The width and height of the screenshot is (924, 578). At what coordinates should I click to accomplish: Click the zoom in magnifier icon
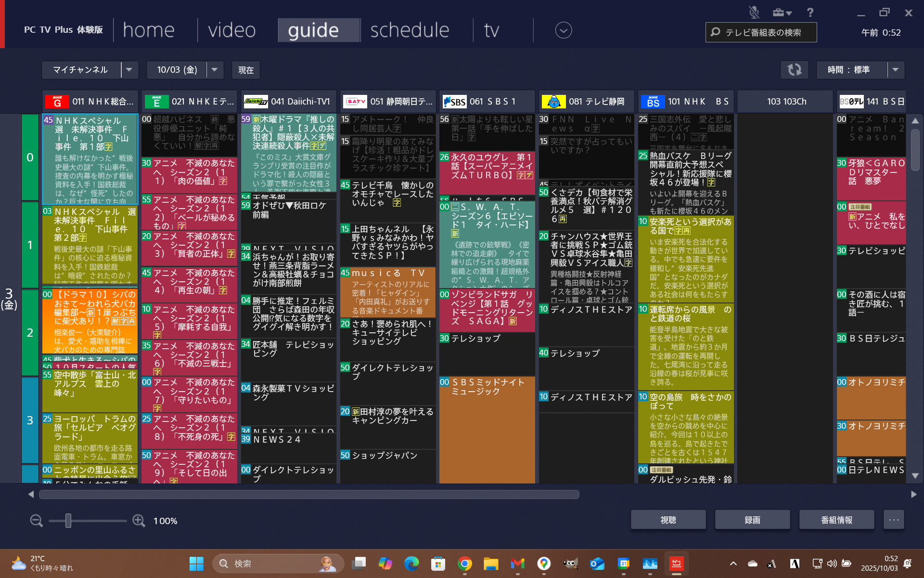pyautogui.click(x=139, y=521)
